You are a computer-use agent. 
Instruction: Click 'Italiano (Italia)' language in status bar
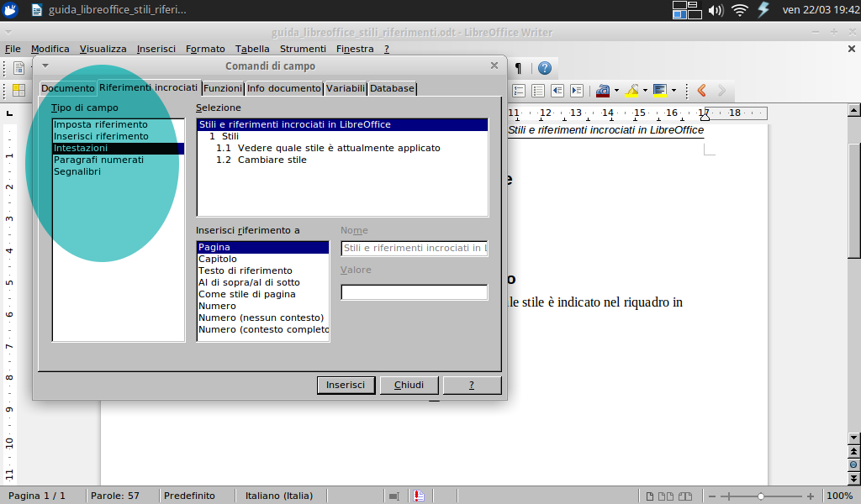tap(279, 496)
